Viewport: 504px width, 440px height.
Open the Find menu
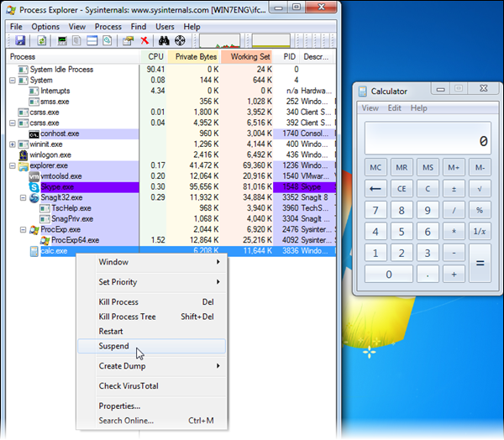pyautogui.click(x=139, y=27)
